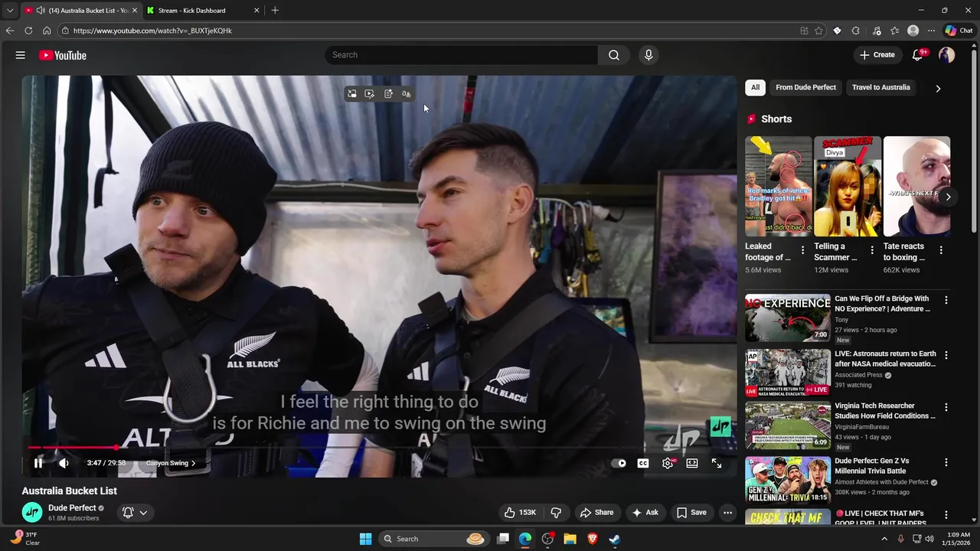980x551 pixels.
Task: Open the browser tab search dropdown
Action: click(10, 11)
